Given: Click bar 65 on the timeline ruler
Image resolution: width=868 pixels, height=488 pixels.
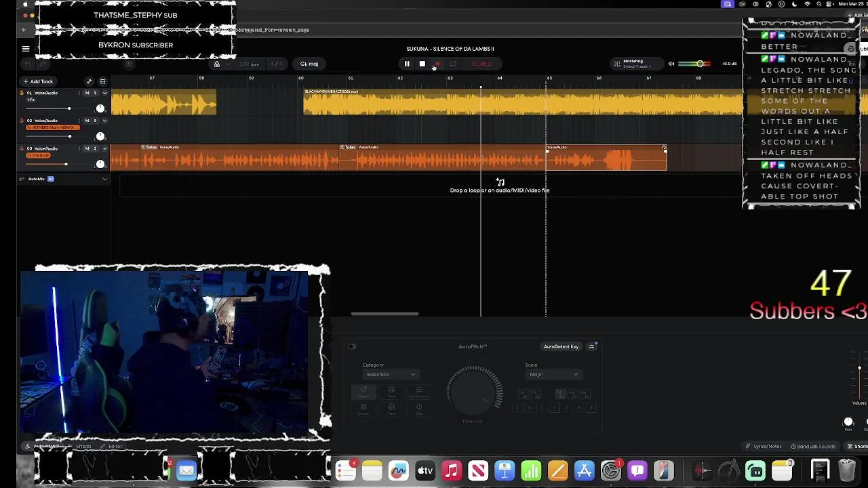Looking at the screenshot, I should 549,78.
